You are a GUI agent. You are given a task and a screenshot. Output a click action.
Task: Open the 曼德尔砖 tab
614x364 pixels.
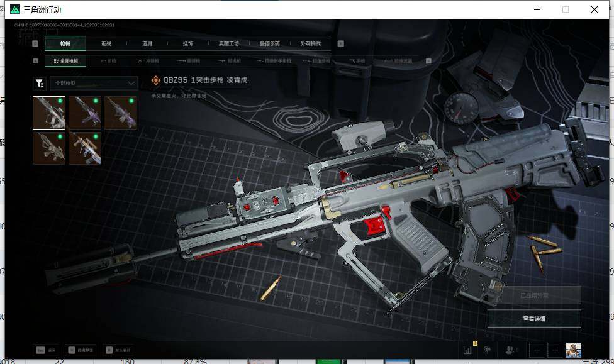(270, 43)
